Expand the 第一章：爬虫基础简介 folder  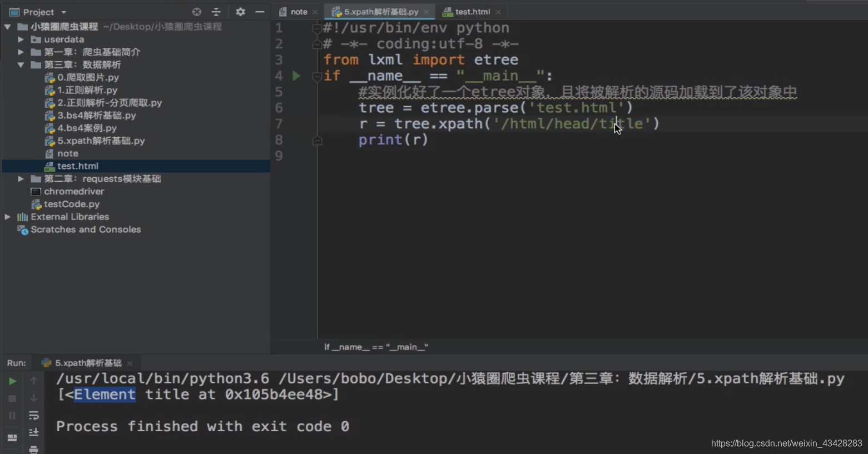click(x=21, y=52)
